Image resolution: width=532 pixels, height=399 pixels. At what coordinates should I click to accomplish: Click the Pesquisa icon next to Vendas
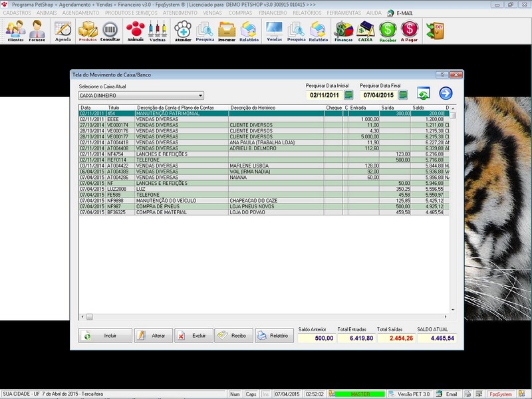coord(296,31)
